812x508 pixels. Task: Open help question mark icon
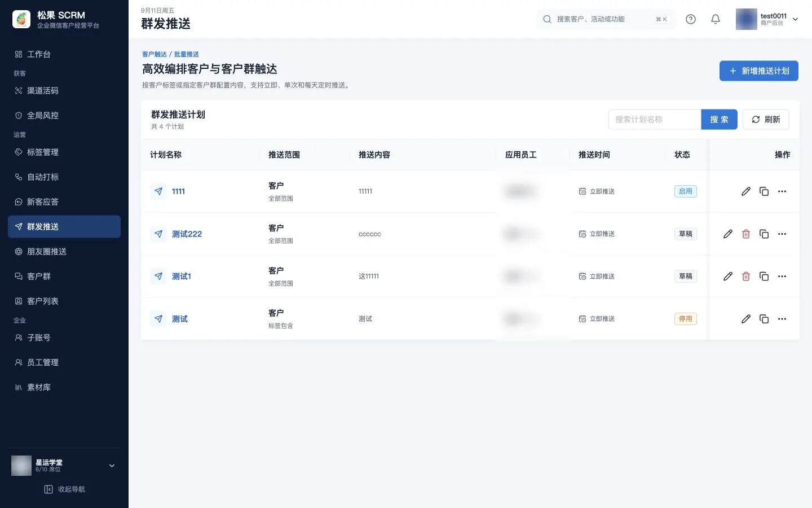tap(690, 19)
